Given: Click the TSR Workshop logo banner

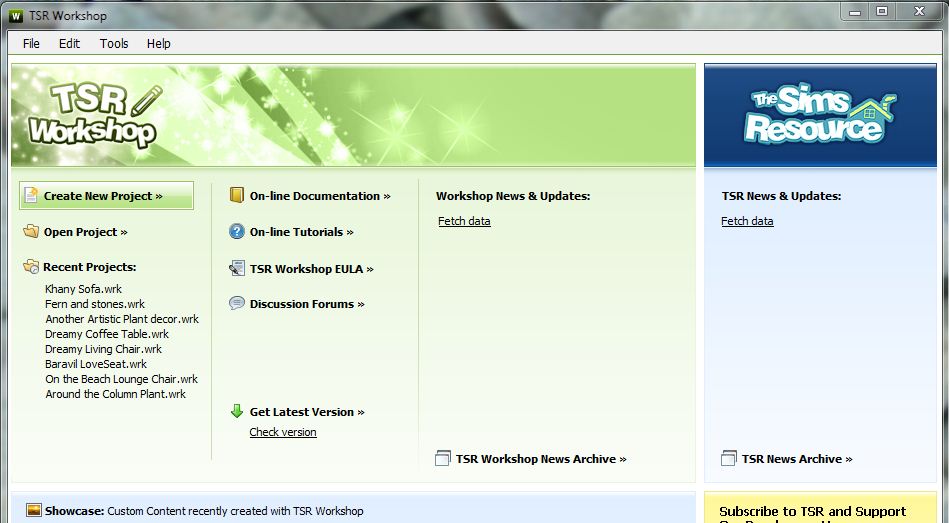Looking at the screenshot, I should tap(353, 115).
